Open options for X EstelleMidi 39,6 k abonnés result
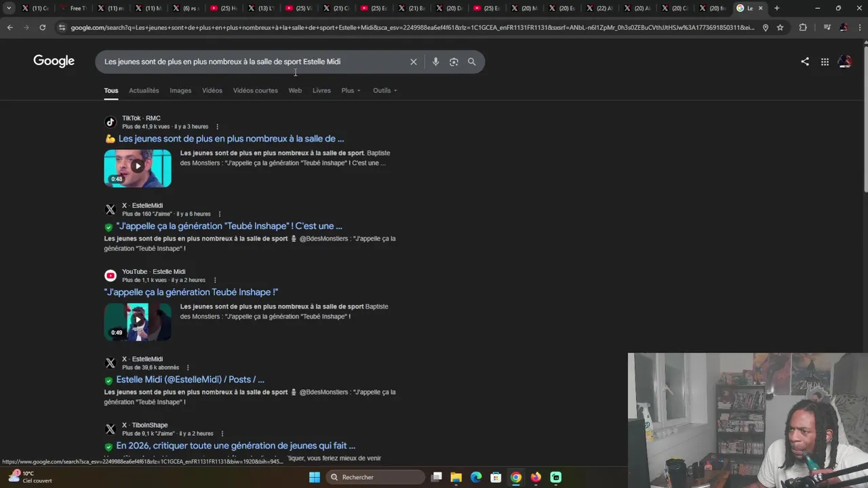Viewport: 868px width, 488px height. tap(188, 368)
